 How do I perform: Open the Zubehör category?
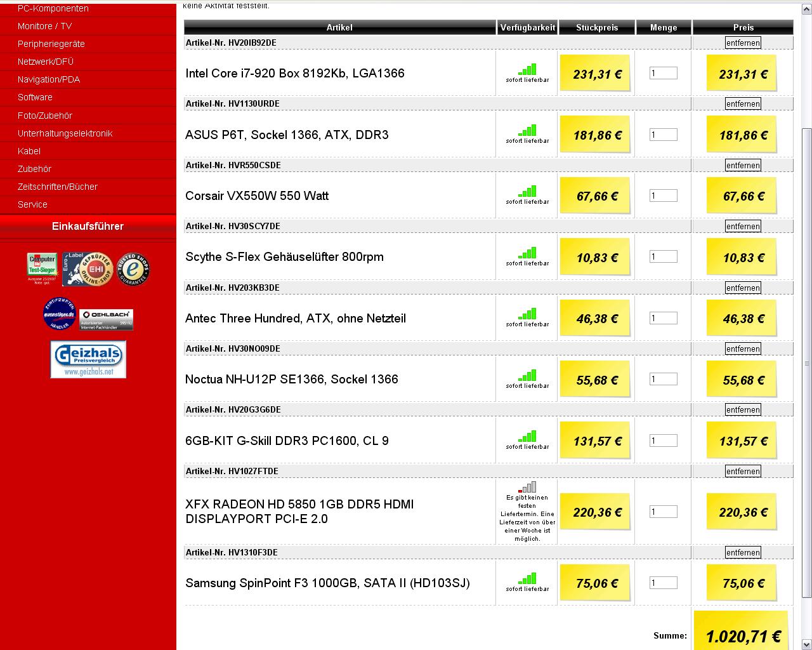34,169
